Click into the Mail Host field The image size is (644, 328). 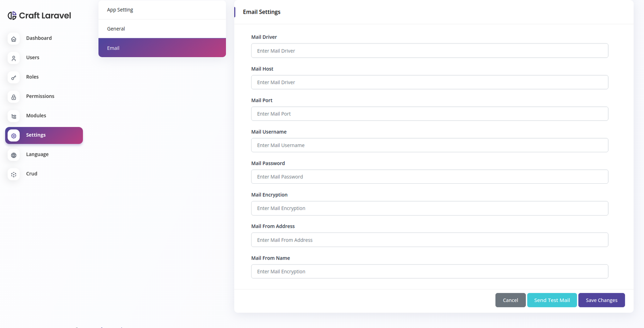pos(429,82)
